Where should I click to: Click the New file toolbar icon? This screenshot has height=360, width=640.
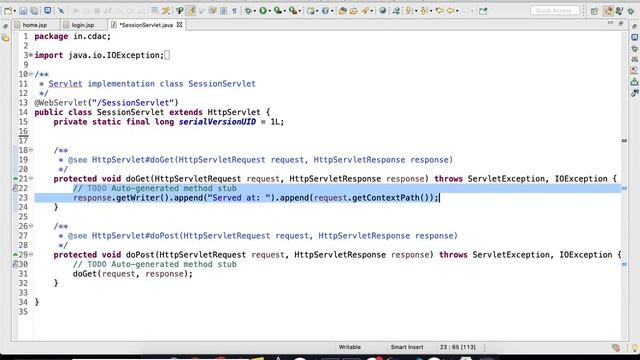(x=7, y=11)
